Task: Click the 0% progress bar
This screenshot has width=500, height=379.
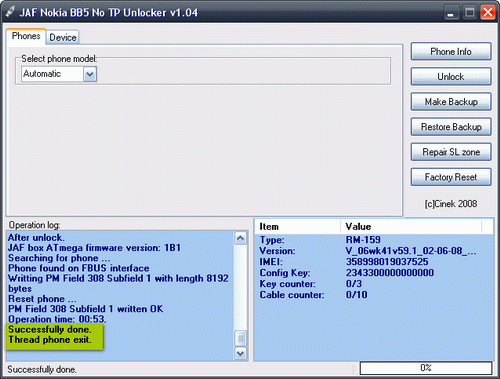Action: click(426, 368)
